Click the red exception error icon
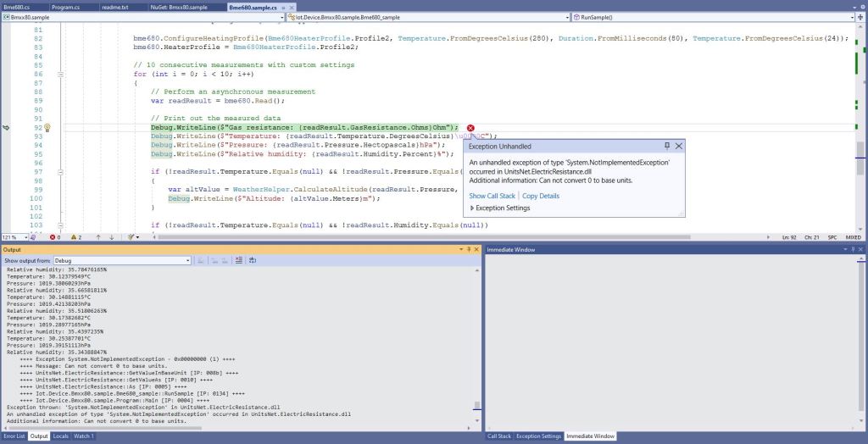Viewport: 868px width, 444px height. (x=470, y=127)
